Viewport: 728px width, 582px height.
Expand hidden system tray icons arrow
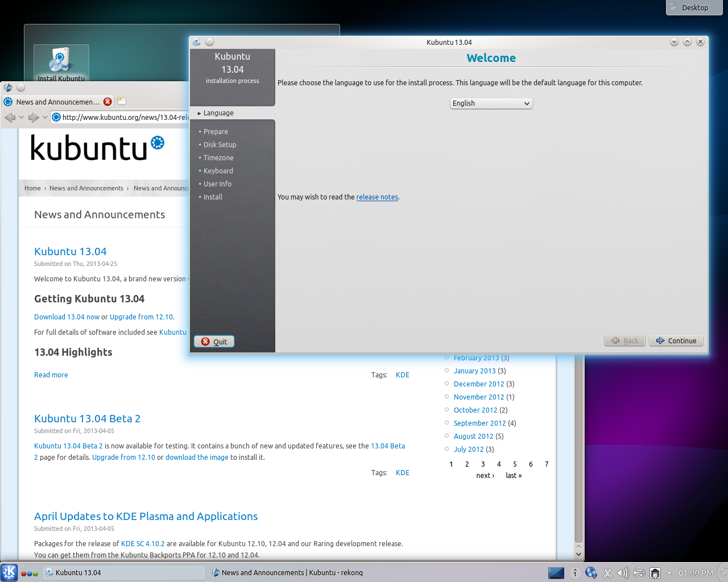pos(669,573)
